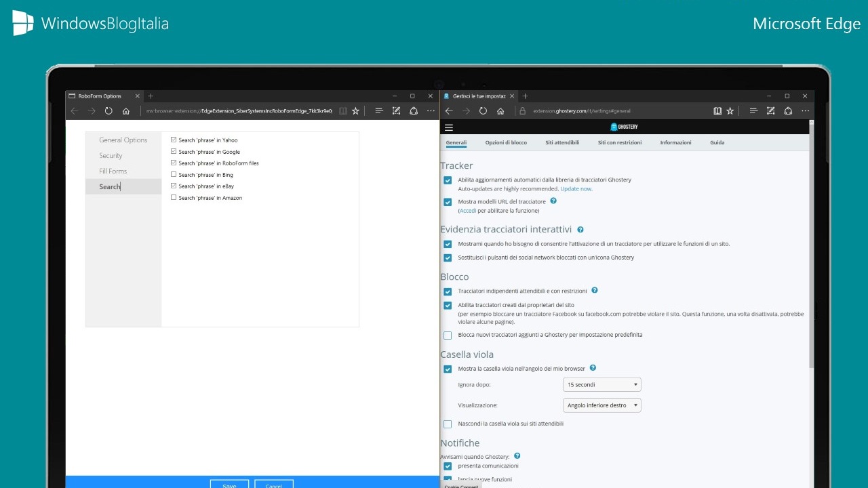
Task: Go back in the RoboForm Options window
Action: (x=75, y=111)
